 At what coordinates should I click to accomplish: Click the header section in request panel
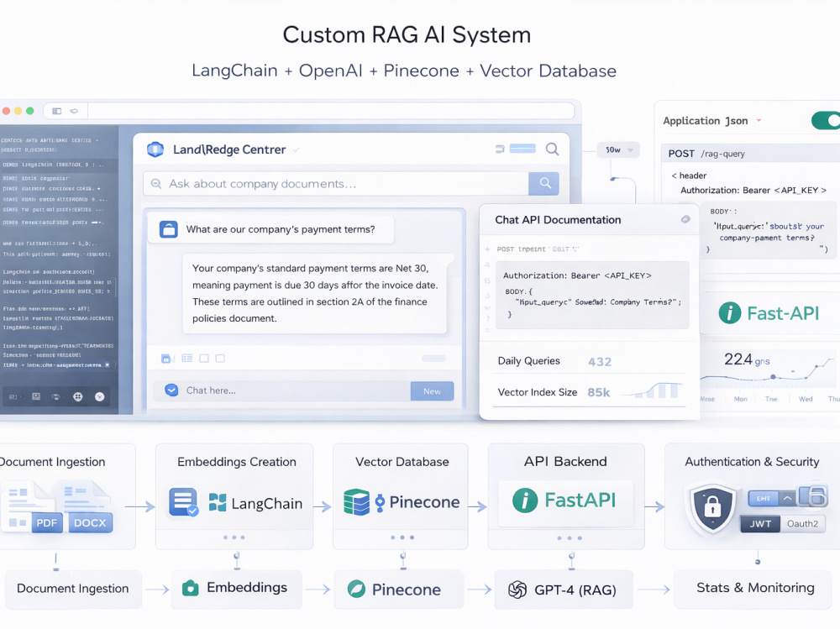click(689, 176)
